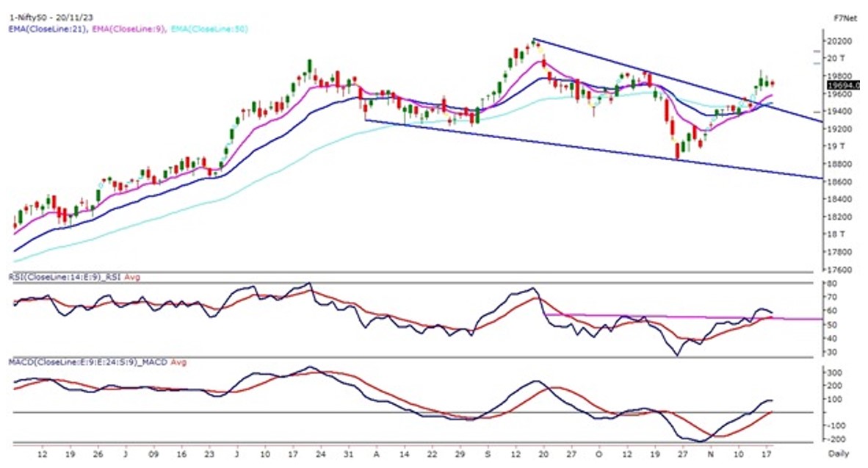Click the 20200 price axis label
The width and height of the screenshot is (868, 468).
pos(839,41)
